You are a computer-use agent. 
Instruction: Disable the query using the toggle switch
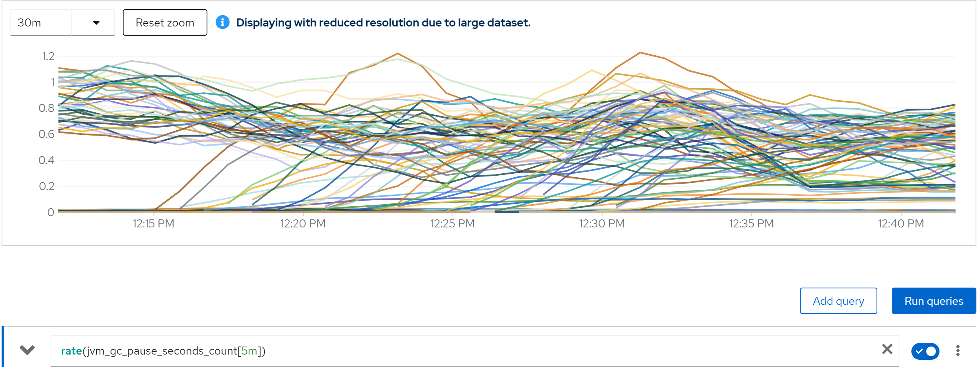coord(925,351)
